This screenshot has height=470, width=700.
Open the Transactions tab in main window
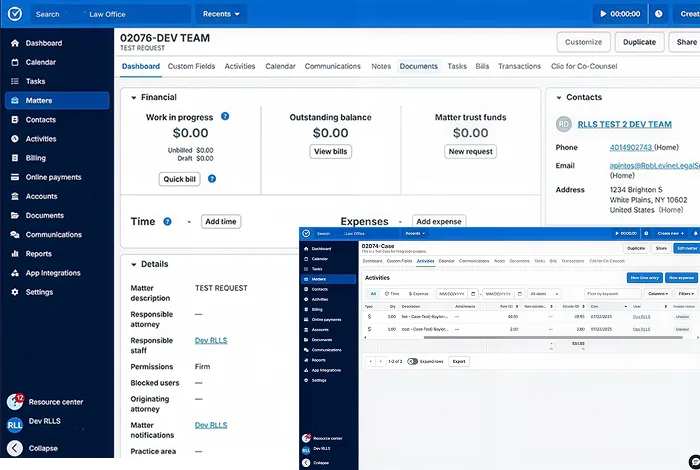[x=519, y=66]
